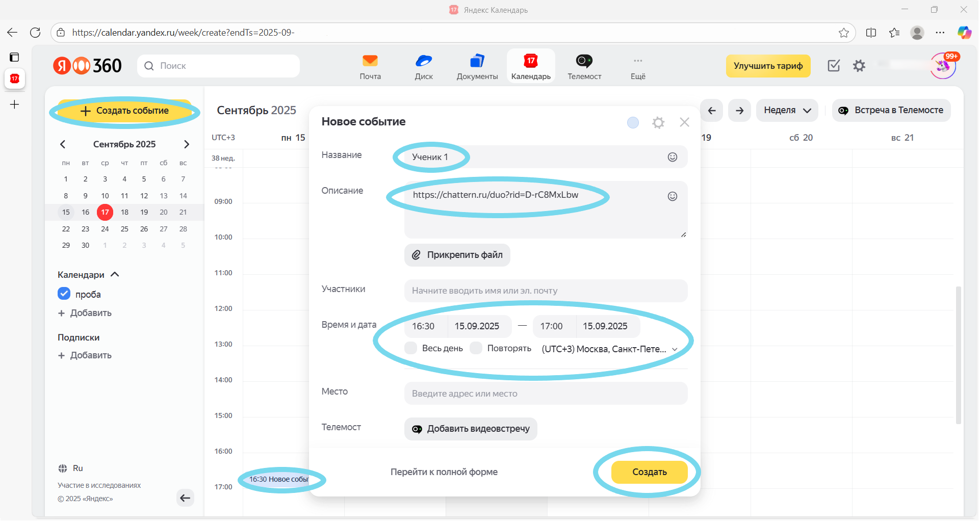980x523 pixels.
Task: Open the Ещё menu
Action: (x=638, y=66)
